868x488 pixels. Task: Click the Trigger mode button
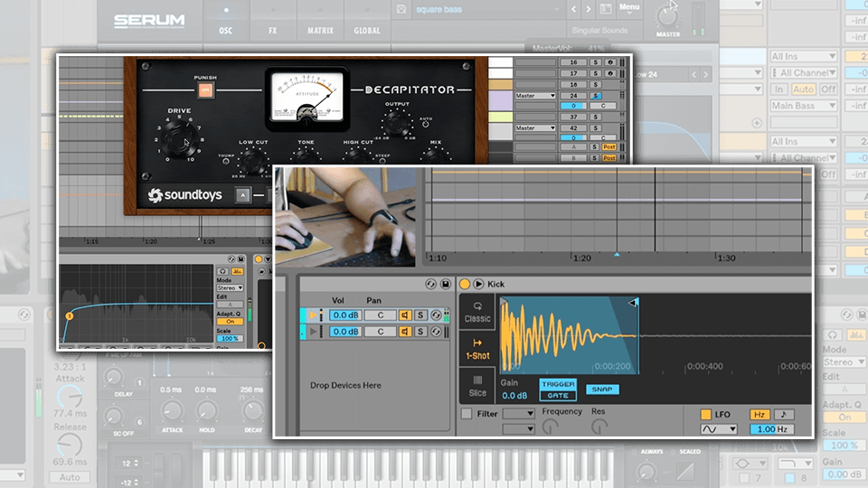pos(558,384)
